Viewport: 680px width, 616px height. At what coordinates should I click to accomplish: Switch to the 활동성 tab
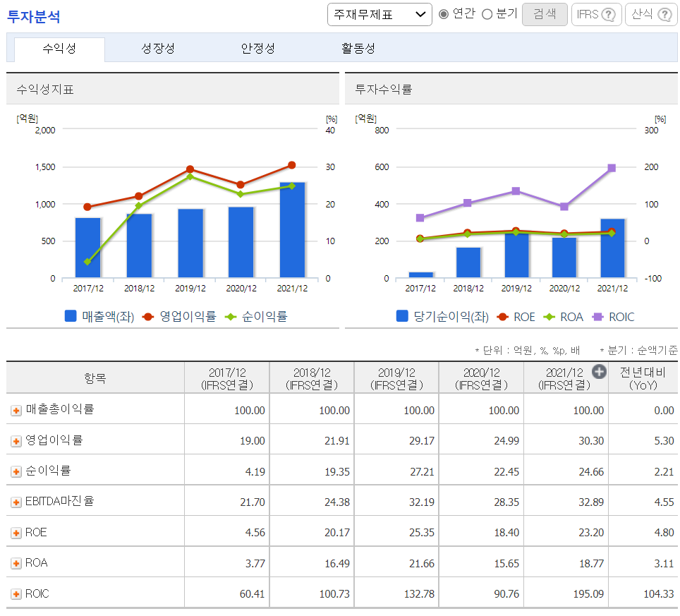tap(358, 49)
